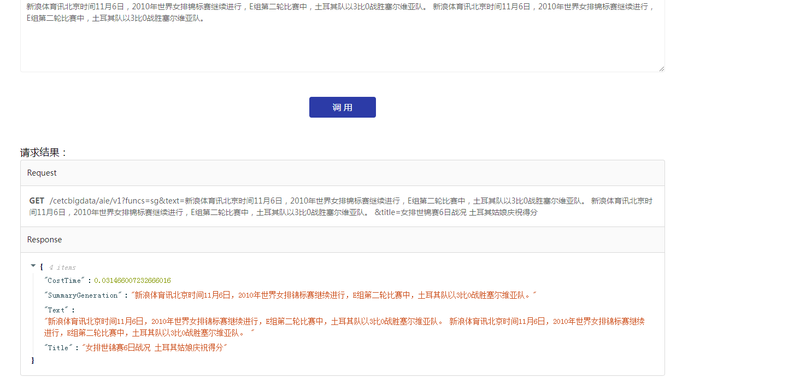Collapse the JSON response root object

(33, 266)
